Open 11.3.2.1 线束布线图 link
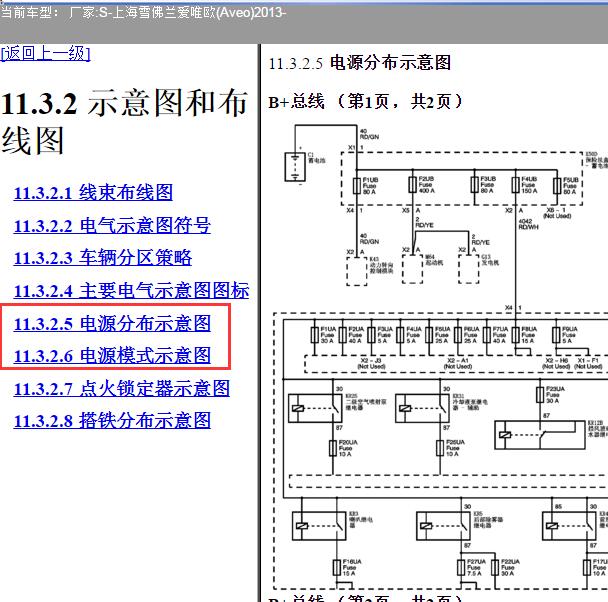 click(x=93, y=193)
